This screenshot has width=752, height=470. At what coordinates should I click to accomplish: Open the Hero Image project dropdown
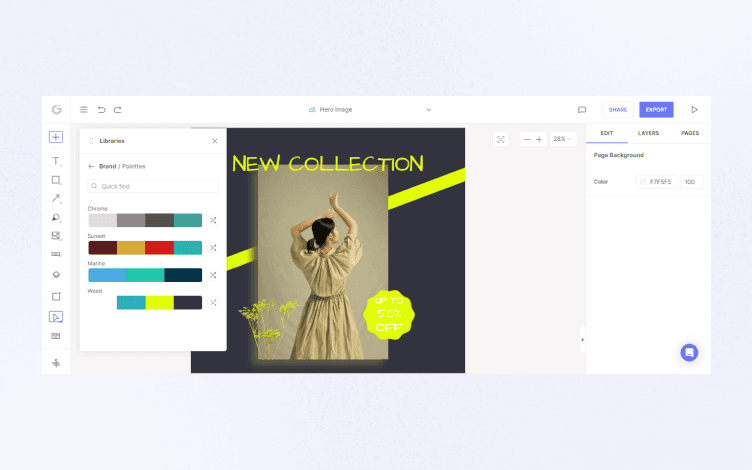point(429,110)
